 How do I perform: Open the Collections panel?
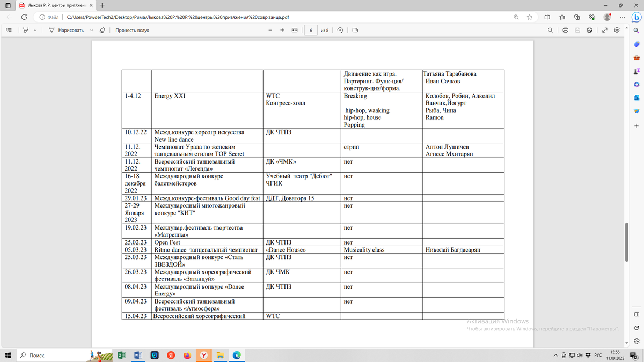(x=576, y=17)
